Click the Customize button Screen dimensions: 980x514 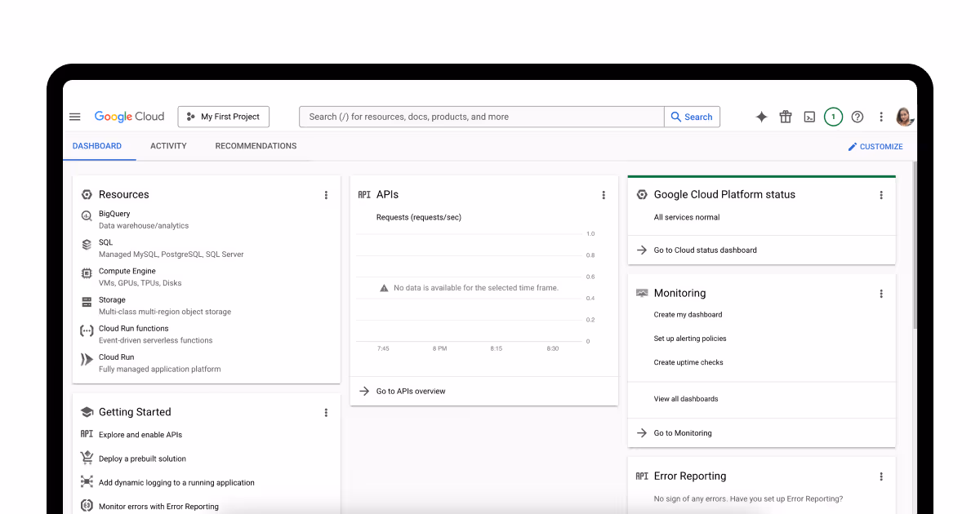coord(875,147)
